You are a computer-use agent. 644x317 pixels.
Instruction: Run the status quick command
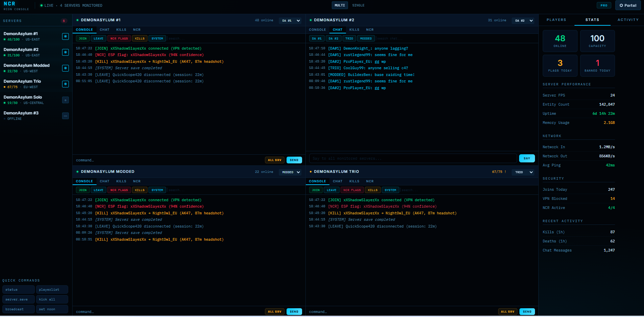point(19,290)
